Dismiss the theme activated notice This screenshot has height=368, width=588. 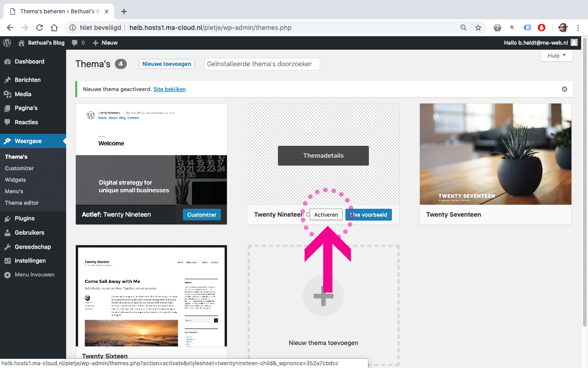click(565, 89)
